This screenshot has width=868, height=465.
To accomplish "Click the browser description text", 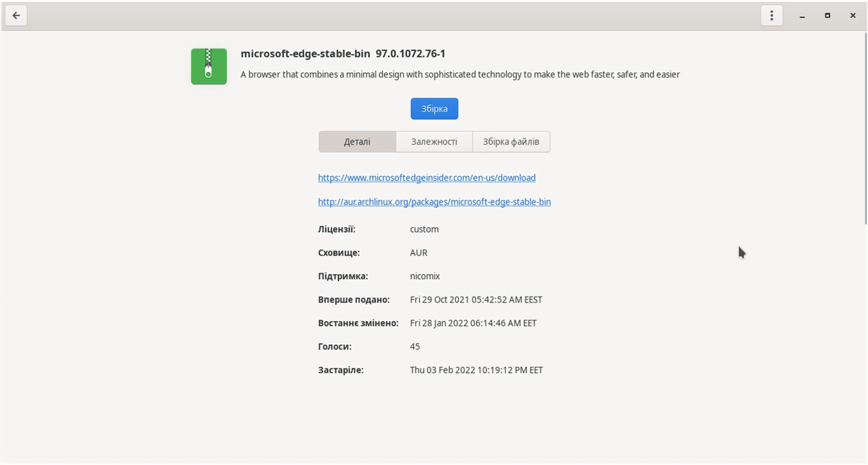I will click(460, 75).
